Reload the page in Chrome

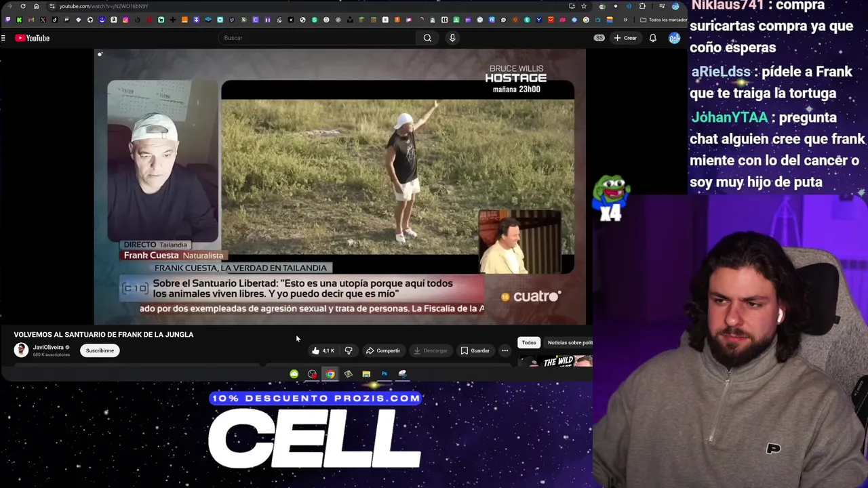23,6
